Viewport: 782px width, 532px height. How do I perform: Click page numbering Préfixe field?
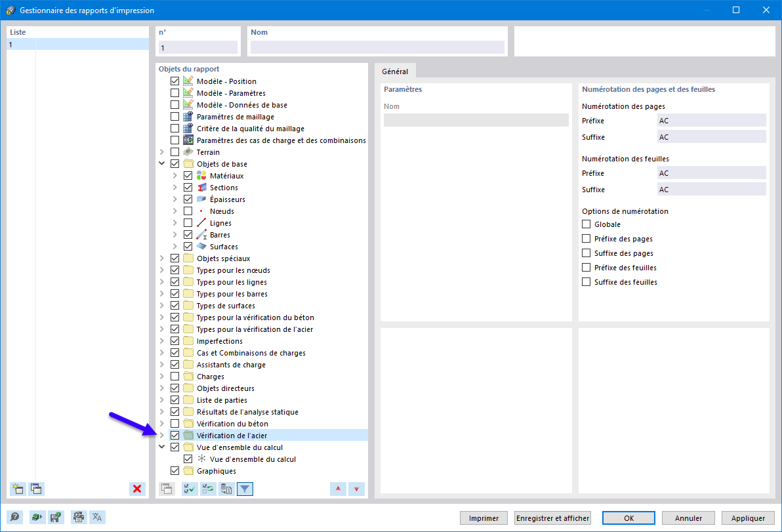tap(712, 121)
